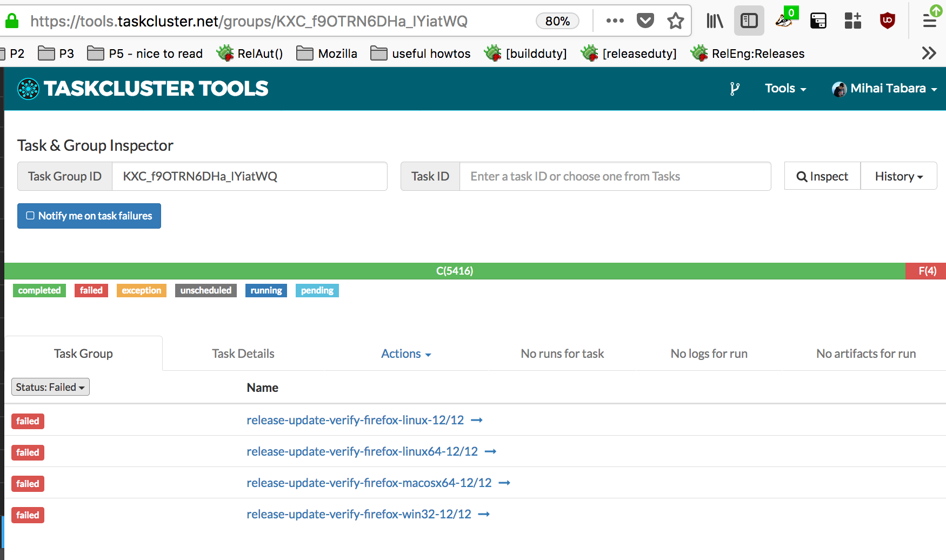Open the [releaseduty] bookmark

pos(628,53)
